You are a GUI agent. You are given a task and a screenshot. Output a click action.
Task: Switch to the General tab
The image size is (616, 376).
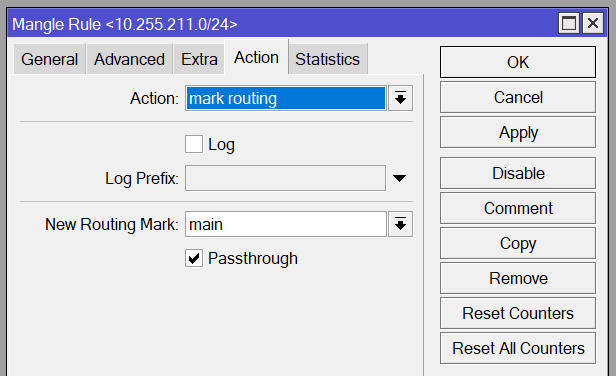(x=50, y=59)
